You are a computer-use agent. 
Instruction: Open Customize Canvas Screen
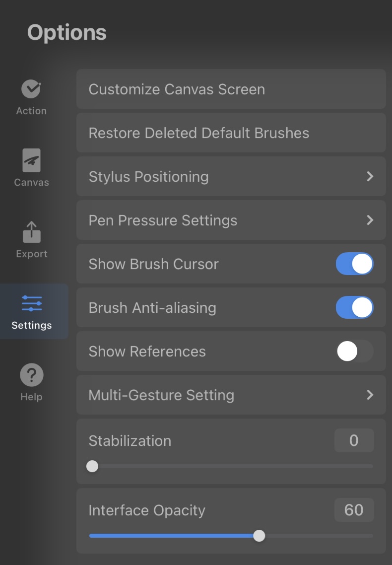pos(231,89)
